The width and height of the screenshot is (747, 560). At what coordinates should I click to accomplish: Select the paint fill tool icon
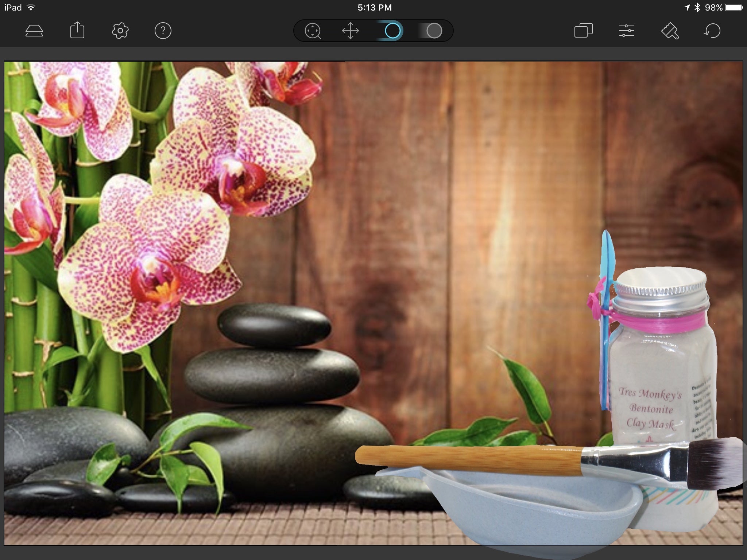click(670, 31)
